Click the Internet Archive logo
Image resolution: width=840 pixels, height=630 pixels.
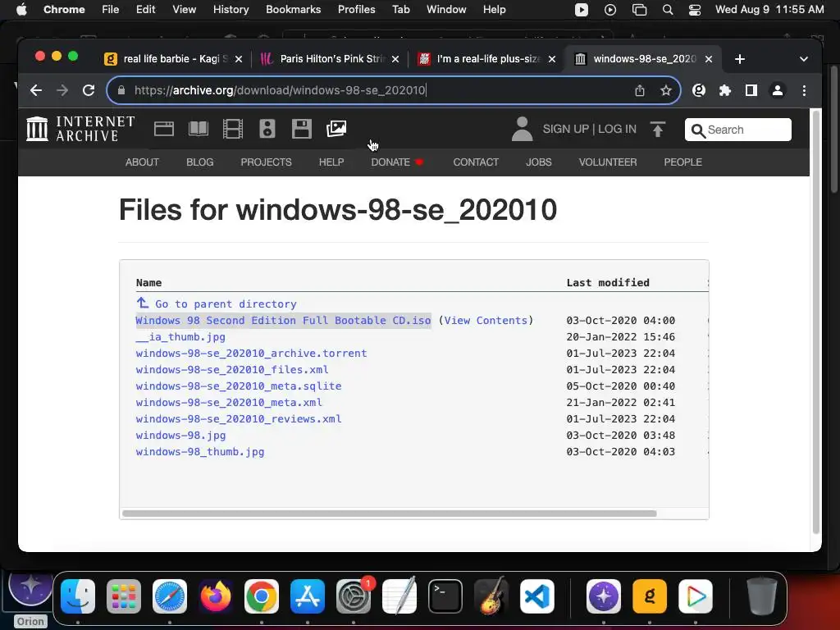pyautogui.click(x=81, y=129)
